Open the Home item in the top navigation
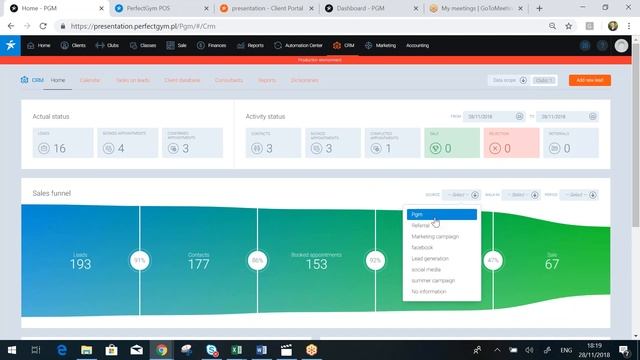The width and height of the screenshot is (640, 360). point(39,45)
